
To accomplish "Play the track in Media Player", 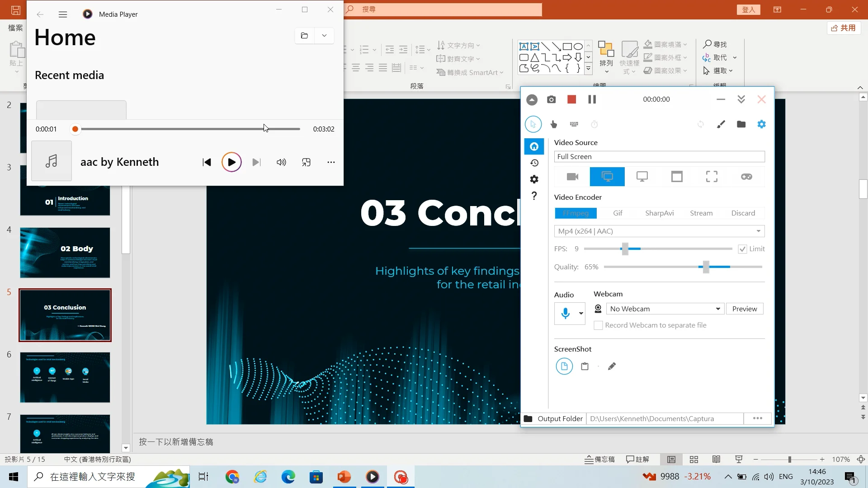I will 231,162.
